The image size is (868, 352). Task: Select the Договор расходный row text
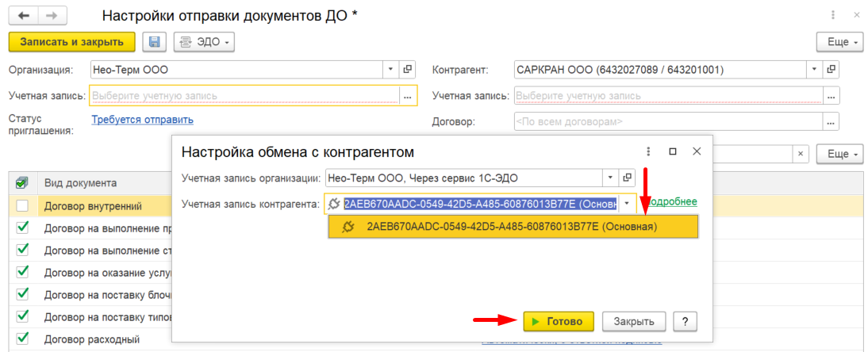pos(92,339)
